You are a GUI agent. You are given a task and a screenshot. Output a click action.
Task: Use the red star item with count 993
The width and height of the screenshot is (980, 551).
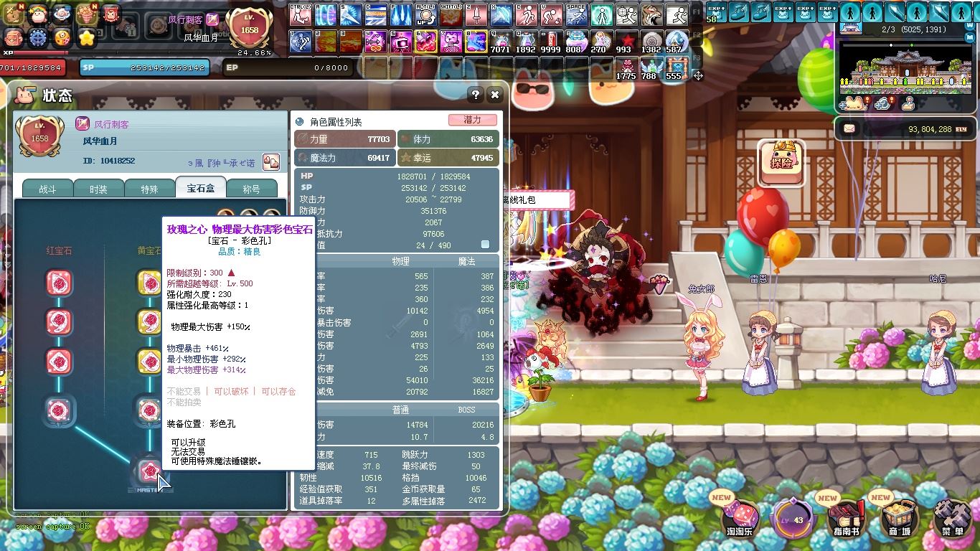click(x=626, y=42)
